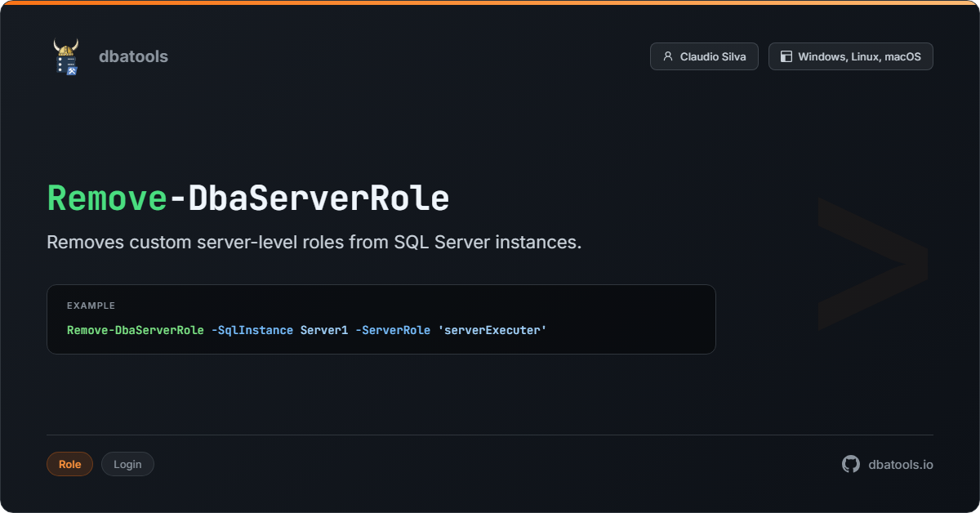Click the 'serverExecuter' string in the example

492,330
